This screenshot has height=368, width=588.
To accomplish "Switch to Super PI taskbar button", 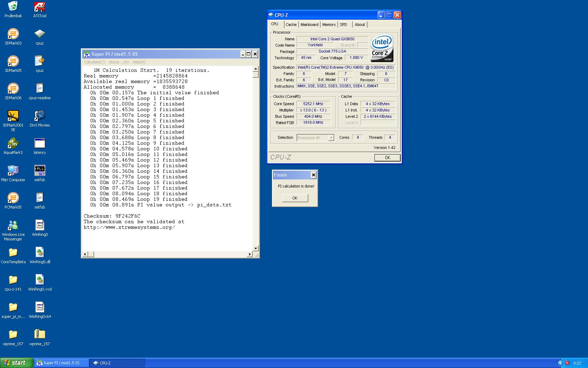I will (62, 363).
